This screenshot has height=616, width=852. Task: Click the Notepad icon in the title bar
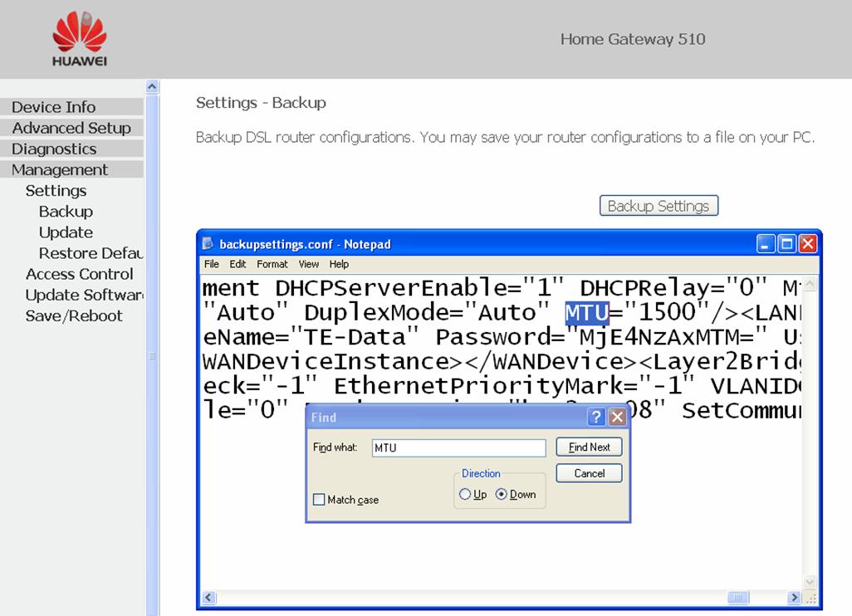(x=208, y=244)
